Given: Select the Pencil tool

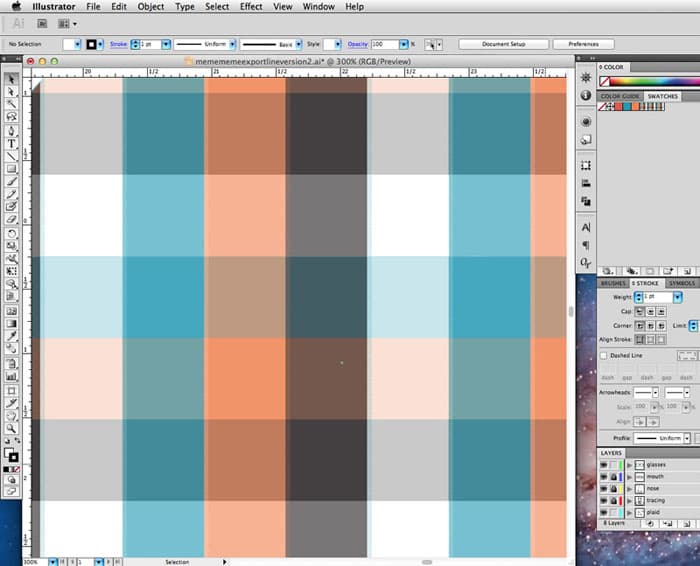Looking at the screenshot, I should point(11,194).
